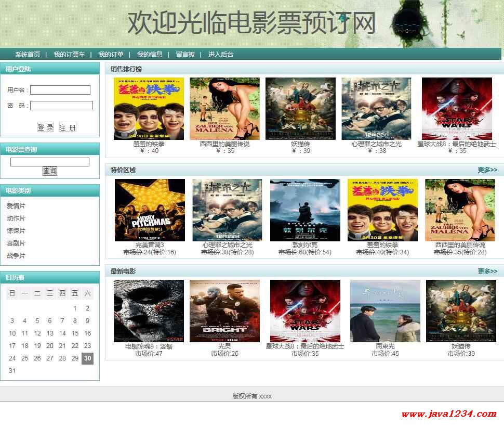Open the 留言板 page
This screenshot has height=426, width=504.
point(185,55)
